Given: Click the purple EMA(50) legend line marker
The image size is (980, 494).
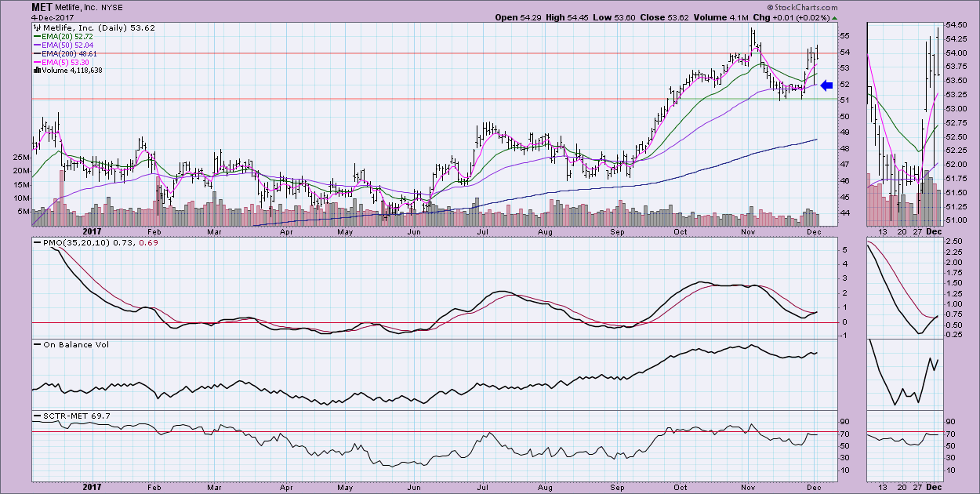Looking at the screenshot, I should (36, 45).
